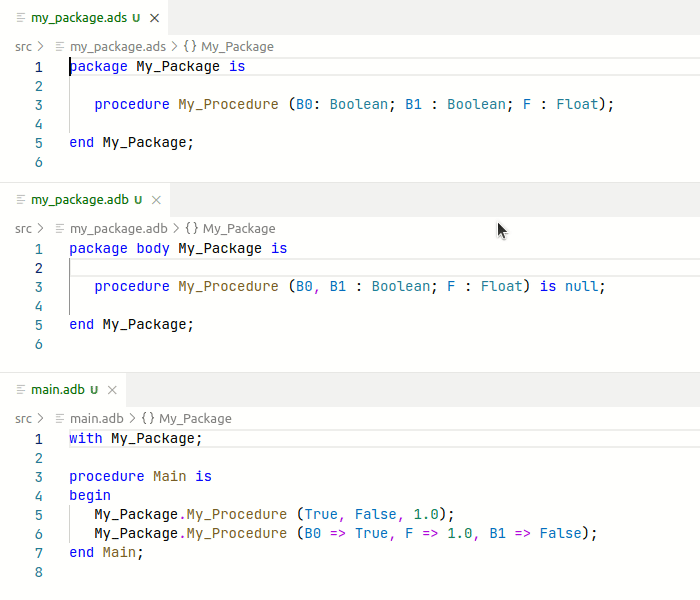Image resolution: width=700 pixels, height=600 pixels.
Task: Open my_package.adb breadcrumb file entry
Action: coord(119,229)
